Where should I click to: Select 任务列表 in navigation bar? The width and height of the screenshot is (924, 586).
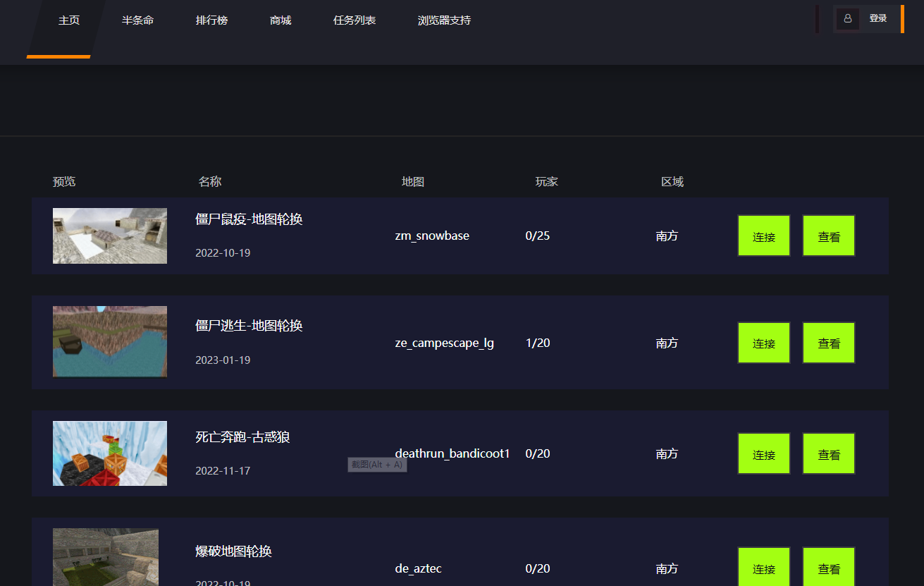[x=355, y=20]
